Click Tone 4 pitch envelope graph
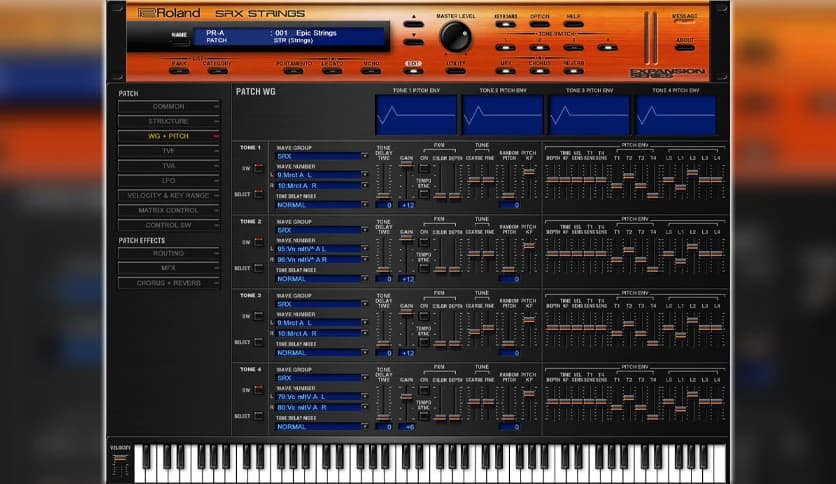 pyautogui.click(x=676, y=115)
